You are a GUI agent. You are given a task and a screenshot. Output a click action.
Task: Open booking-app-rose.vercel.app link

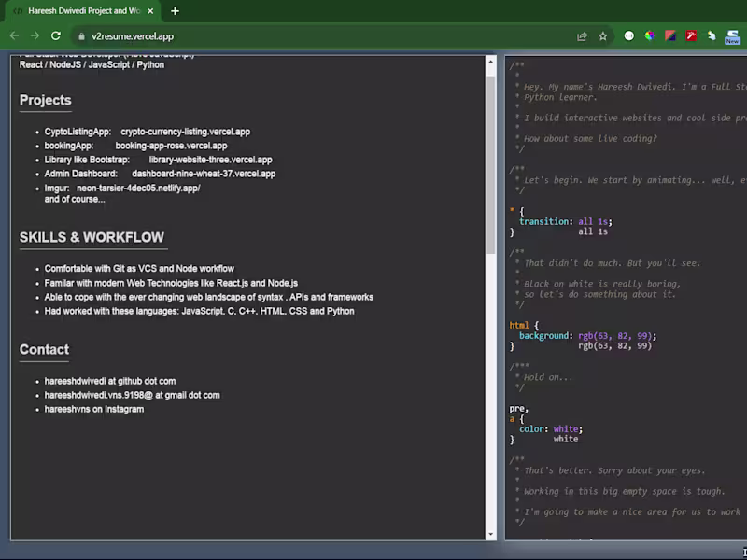tap(171, 146)
